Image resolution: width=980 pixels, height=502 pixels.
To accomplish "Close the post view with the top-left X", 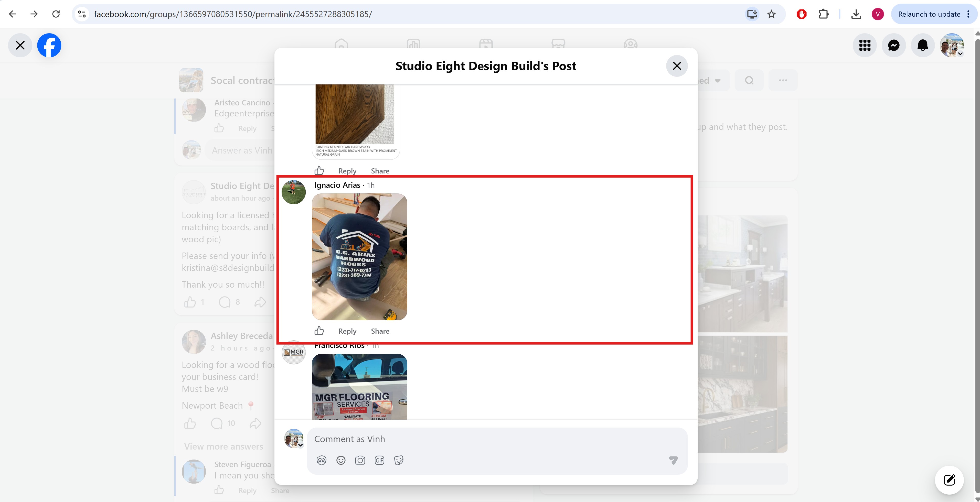I will pos(20,45).
